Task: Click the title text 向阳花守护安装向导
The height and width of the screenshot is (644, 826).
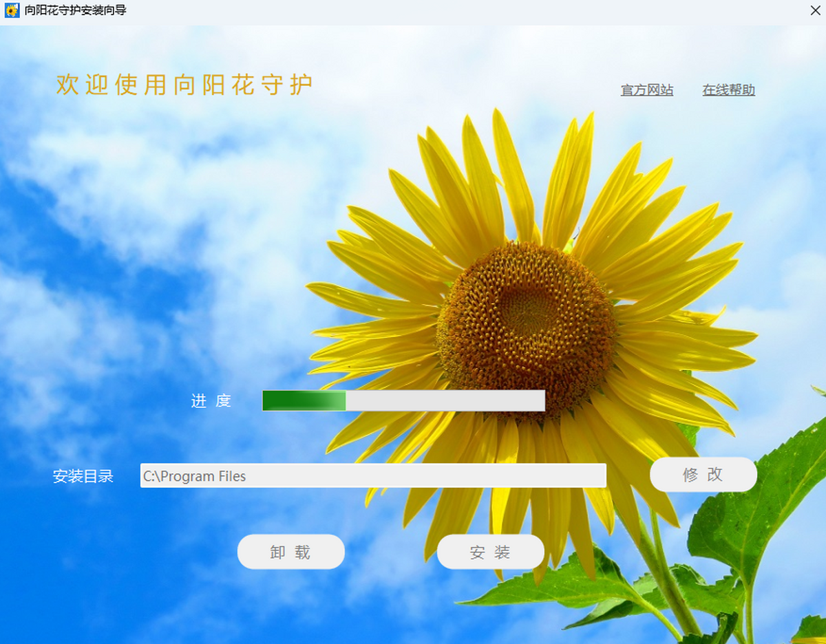Action: pos(76,11)
